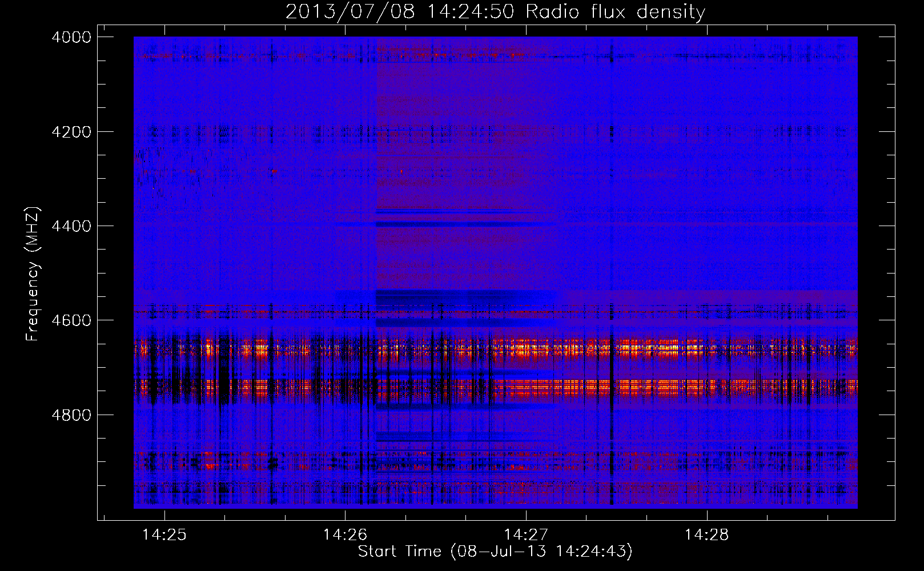Click the 14:25 time tick label

click(x=164, y=534)
